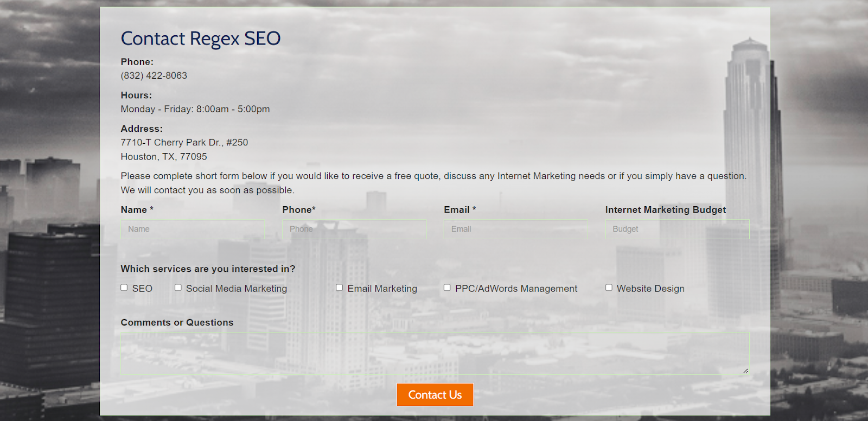The width and height of the screenshot is (868, 421).
Task: Click the Hours: heading label
Action: pos(136,95)
